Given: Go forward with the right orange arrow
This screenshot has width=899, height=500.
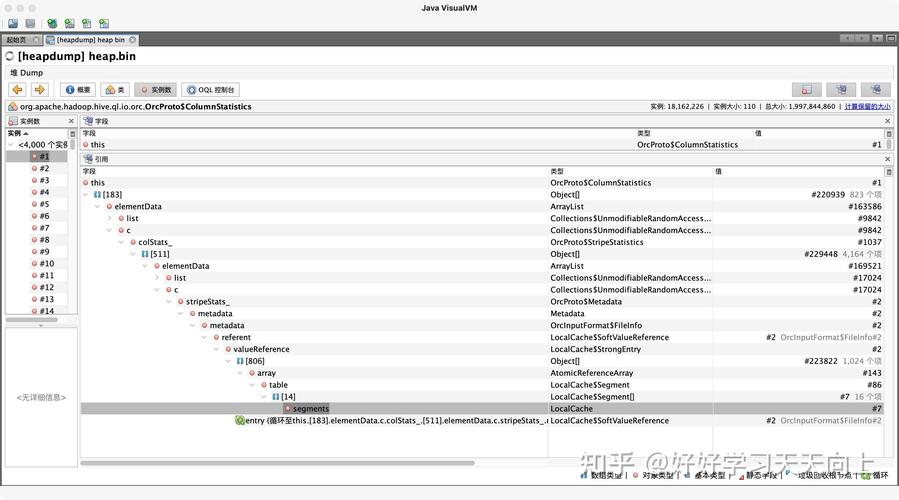Looking at the screenshot, I should pos(39,89).
